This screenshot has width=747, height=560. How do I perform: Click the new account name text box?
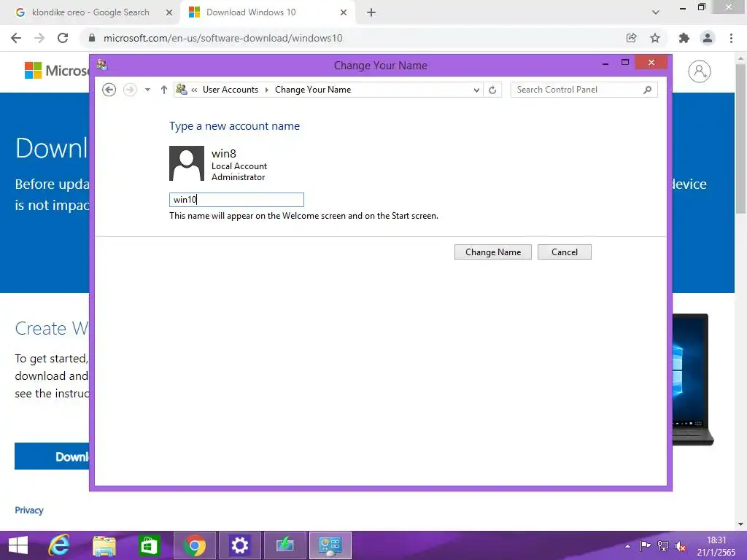coord(236,200)
